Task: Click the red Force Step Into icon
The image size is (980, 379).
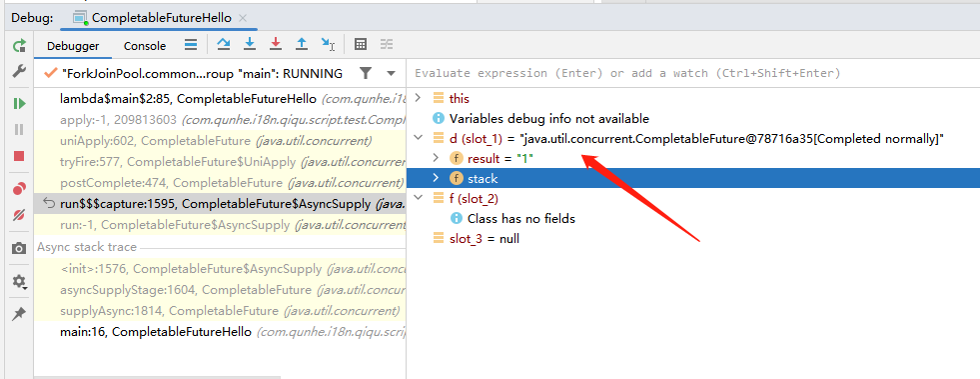Action: pos(276,44)
